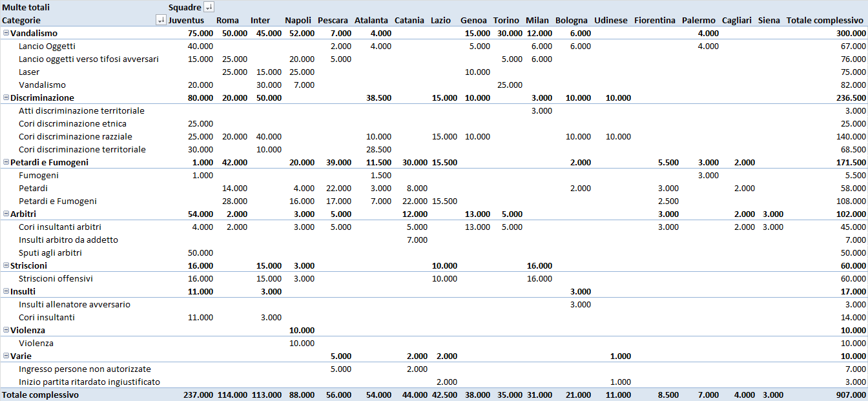Select the Laser row label
868x401 pixels.
[x=29, y=72]
